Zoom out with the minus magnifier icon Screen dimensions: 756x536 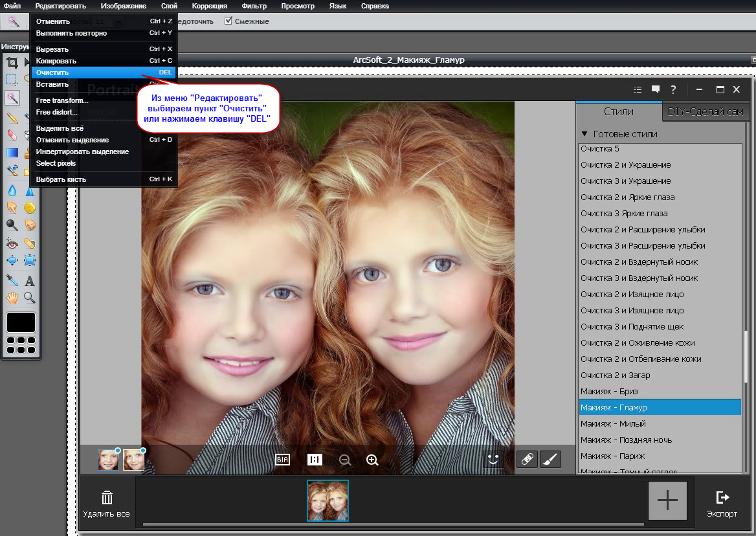tap(345, 460)
